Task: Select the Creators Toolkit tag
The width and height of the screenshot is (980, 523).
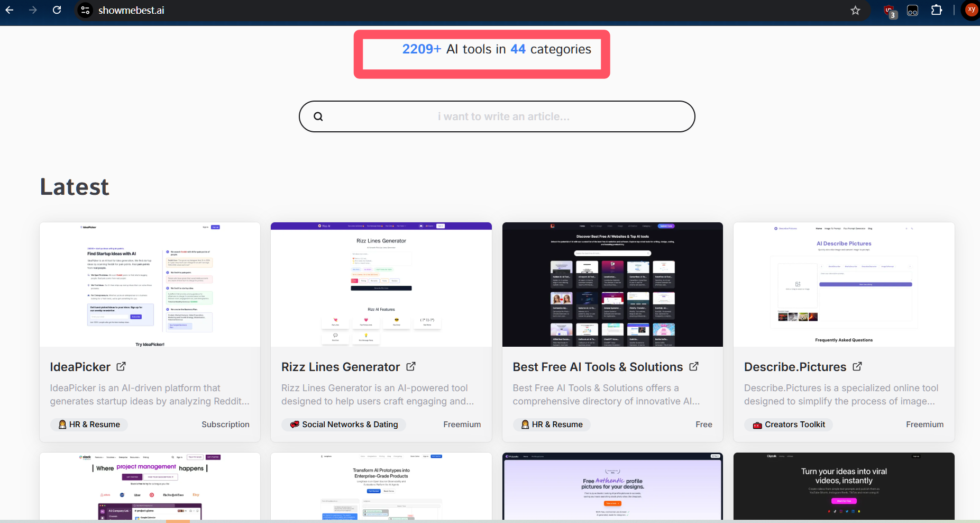Action: [x=789, y=425]
